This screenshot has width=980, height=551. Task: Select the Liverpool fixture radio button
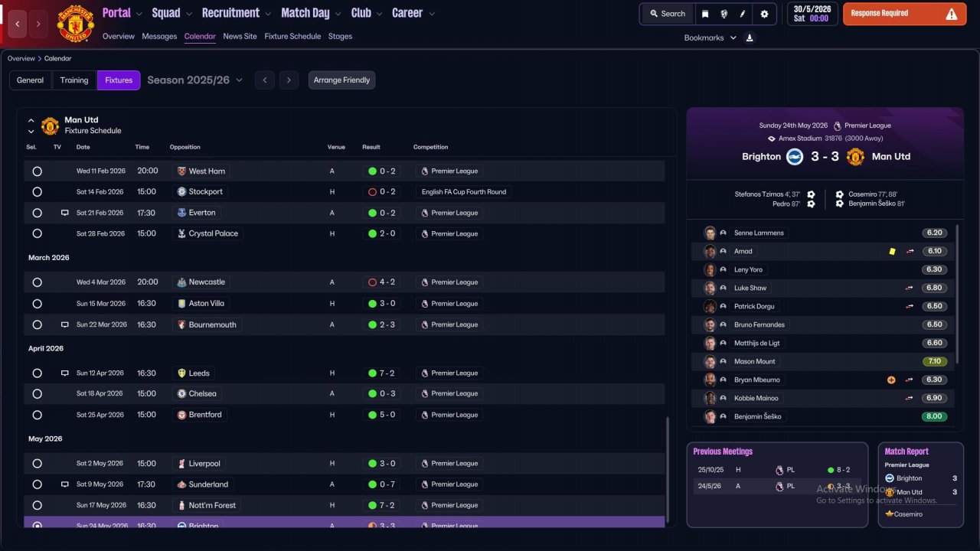37,464
